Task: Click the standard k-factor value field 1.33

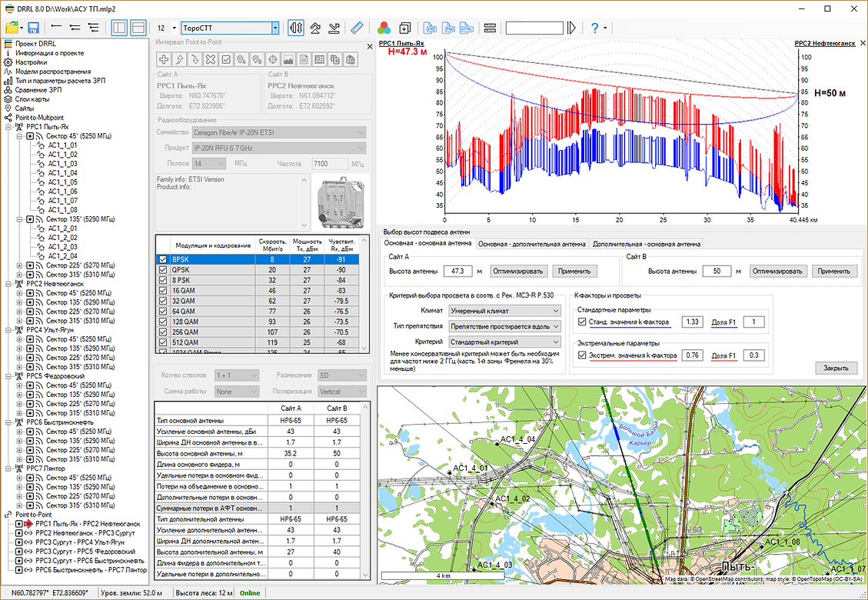Action: pyautogui.click(x=692, y=322)
